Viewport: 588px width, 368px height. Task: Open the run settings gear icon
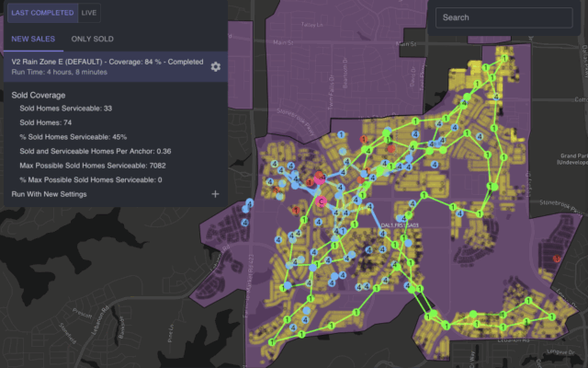point(215,66)
